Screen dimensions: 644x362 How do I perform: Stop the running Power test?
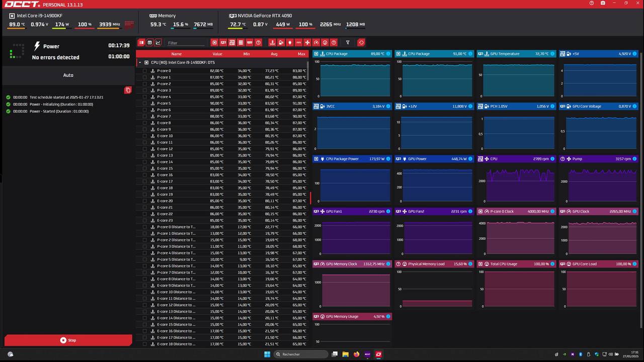[68, 340]
